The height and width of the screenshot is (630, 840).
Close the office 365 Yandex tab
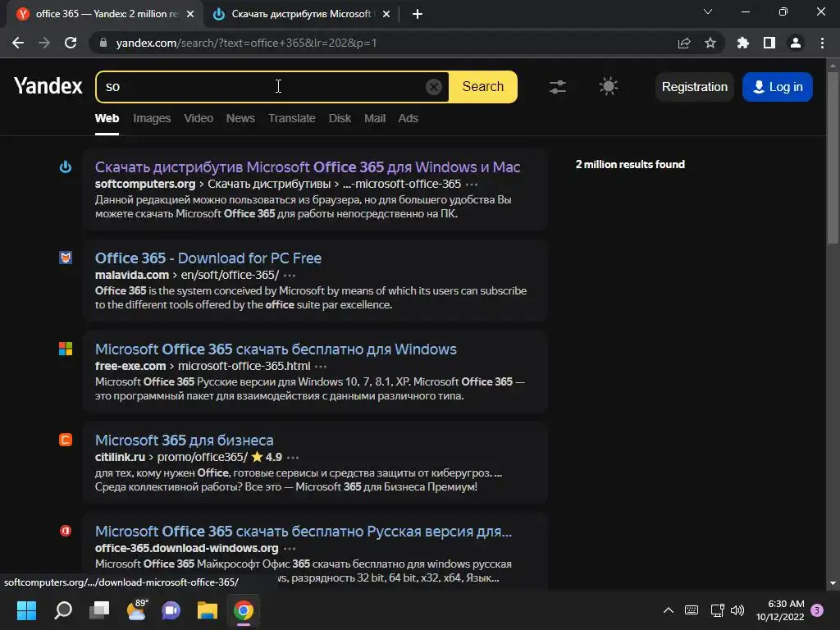point(190,14)
